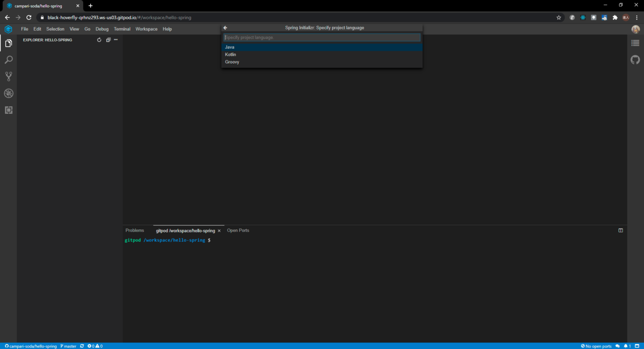Select Java as project language

pyautogui.click(x=322, y=47)
